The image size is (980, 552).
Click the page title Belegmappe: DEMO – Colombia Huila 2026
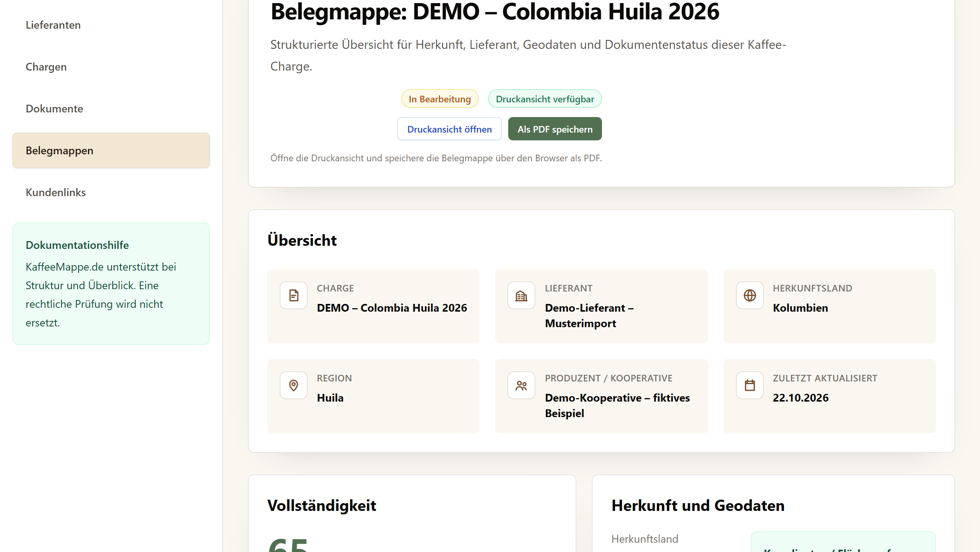click(x=495, y=12)
